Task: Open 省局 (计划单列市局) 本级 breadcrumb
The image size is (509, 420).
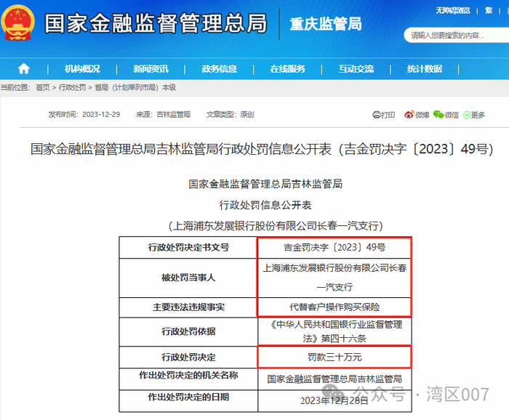Action: coord(135,88)
